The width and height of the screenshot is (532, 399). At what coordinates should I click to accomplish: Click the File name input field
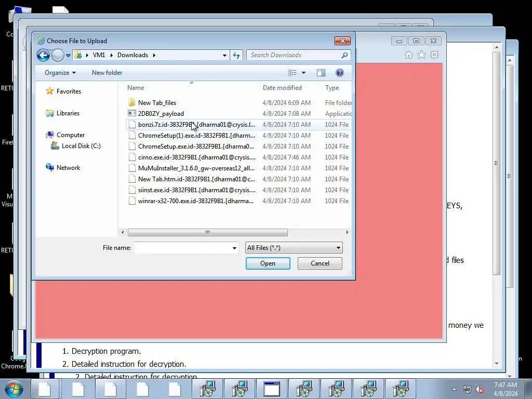click(x=182, y=248)
